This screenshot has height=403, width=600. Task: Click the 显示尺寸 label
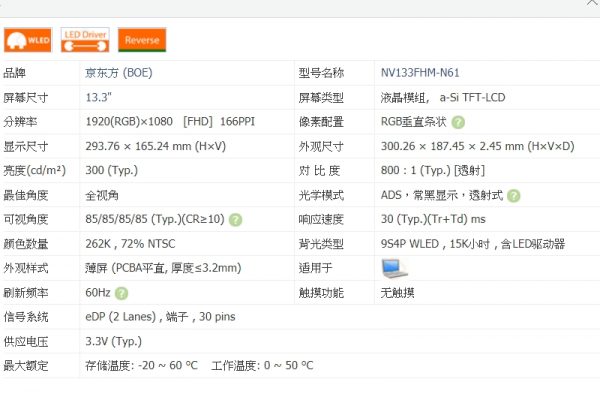[26, 146]
